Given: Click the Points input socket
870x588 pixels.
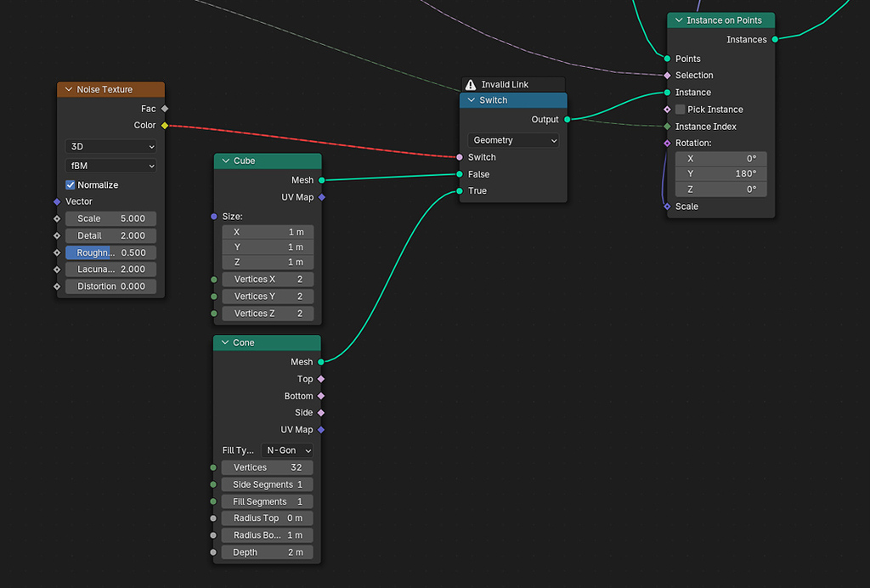Looking at the screenshot, I should [x=668, y=59].
